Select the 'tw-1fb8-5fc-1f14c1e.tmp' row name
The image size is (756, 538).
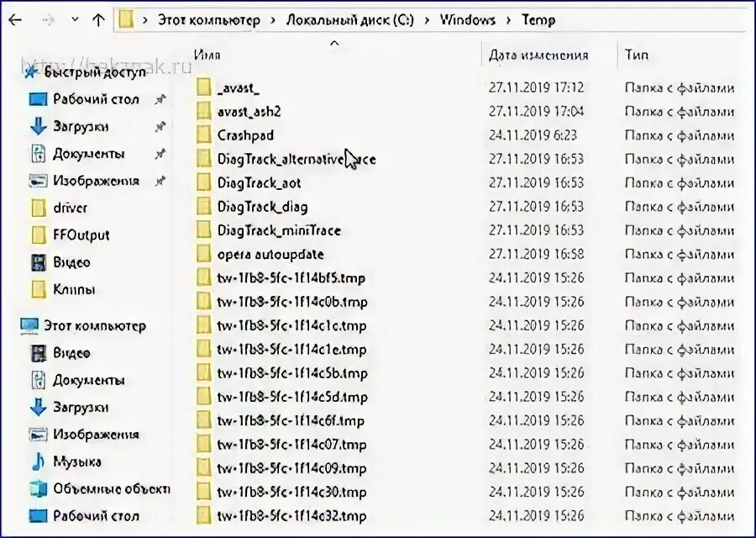291,350
